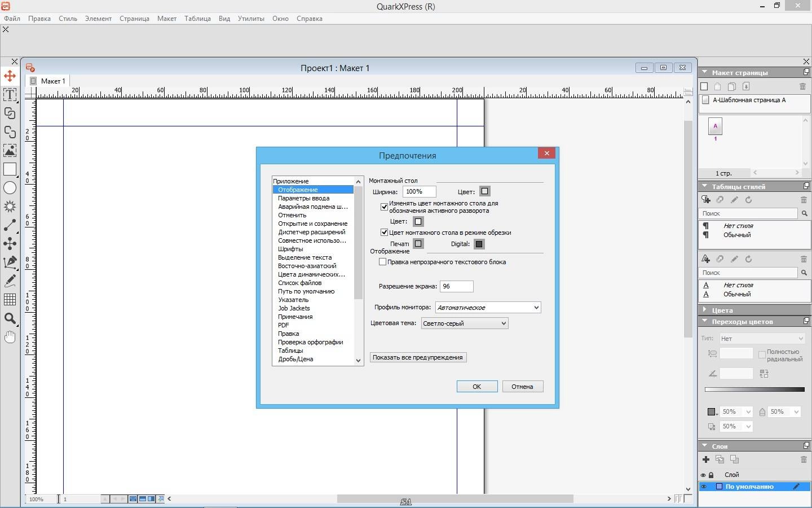The width and height of the screenshot is (812, 508).
Task: Select the Rectangle Box tool
Action: pos(10,169)
